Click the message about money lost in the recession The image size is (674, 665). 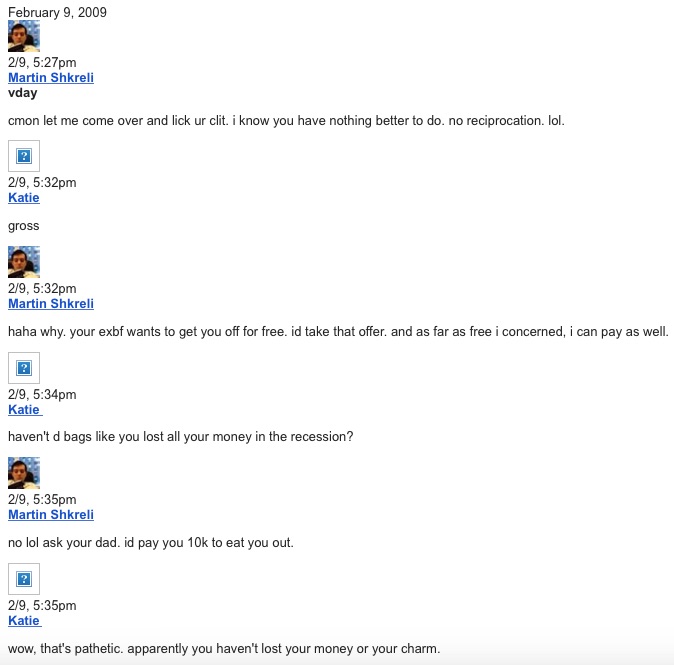tap(180, 437)
